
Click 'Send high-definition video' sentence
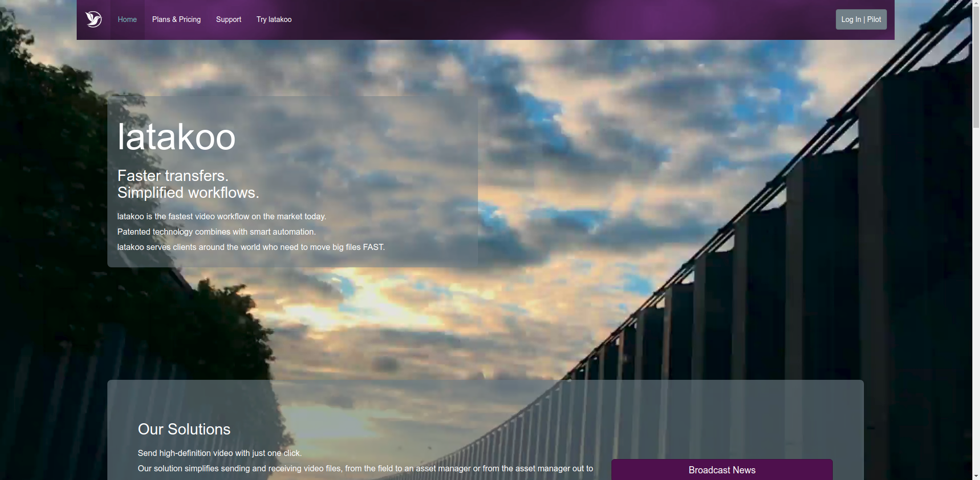220,453
